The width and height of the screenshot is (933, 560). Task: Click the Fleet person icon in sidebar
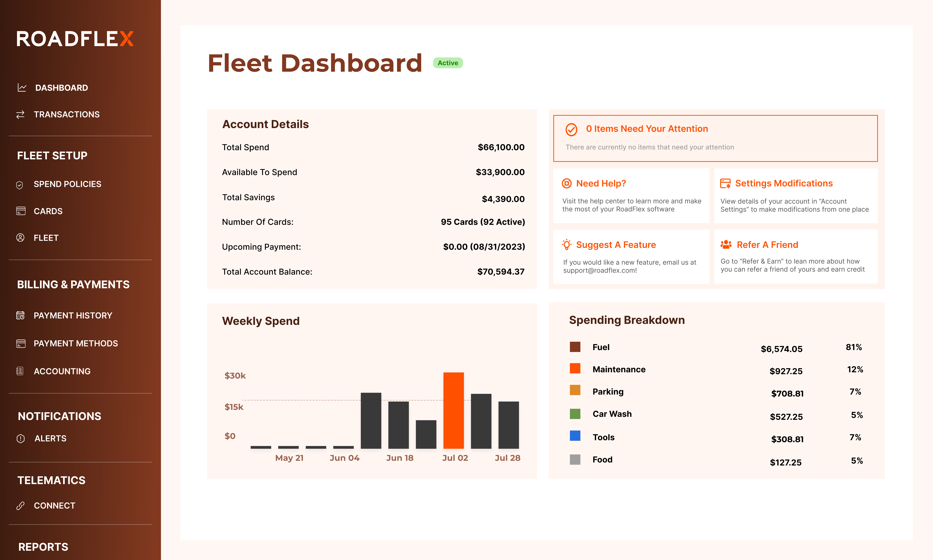(x=20, y=238)
